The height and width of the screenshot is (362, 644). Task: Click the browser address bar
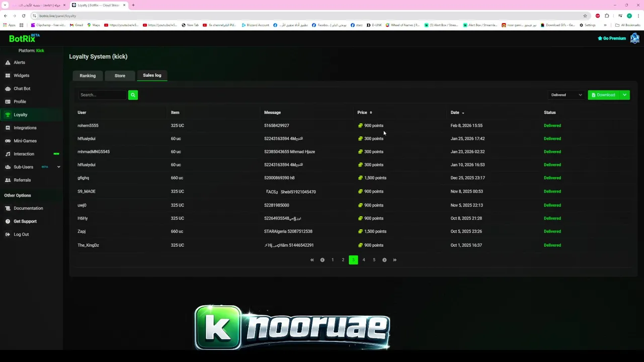307,16
